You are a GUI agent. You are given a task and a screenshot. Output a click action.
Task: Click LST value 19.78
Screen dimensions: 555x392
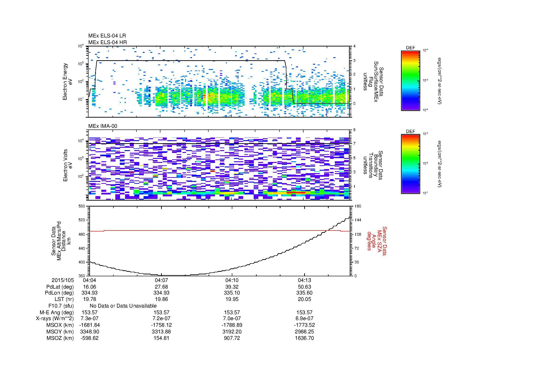[x=89, y=299]
